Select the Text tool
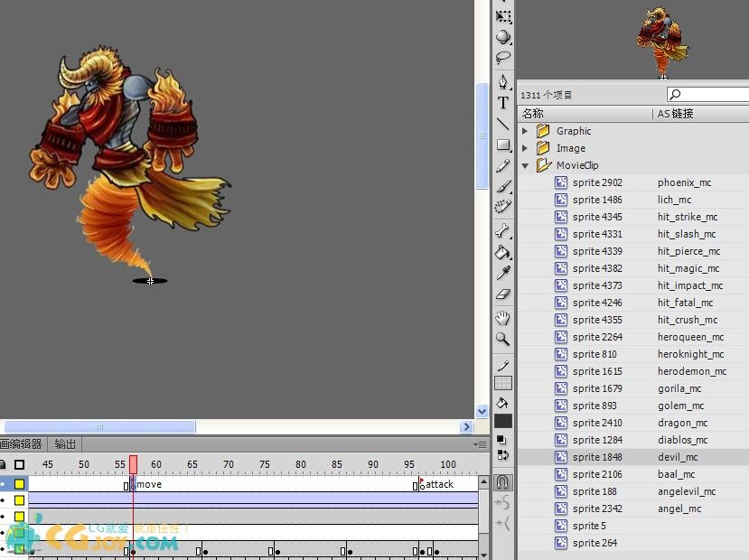 click(503, 103)
